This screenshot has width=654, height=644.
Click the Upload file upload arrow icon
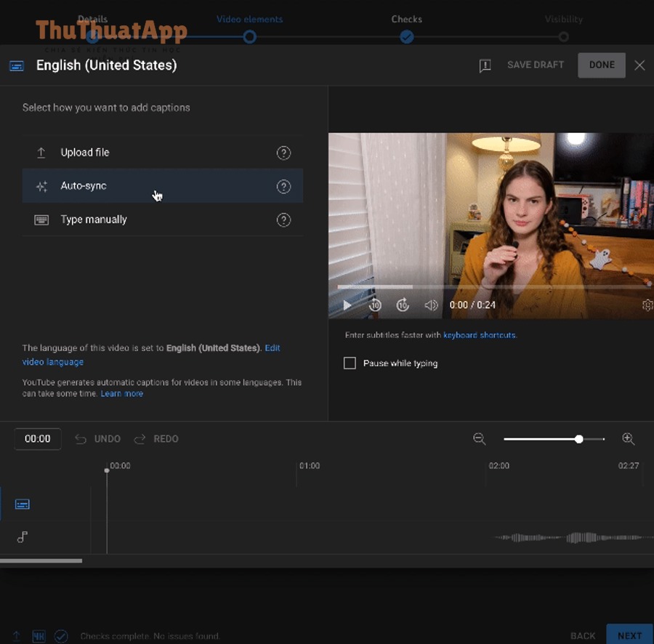[x=41, y=153]
